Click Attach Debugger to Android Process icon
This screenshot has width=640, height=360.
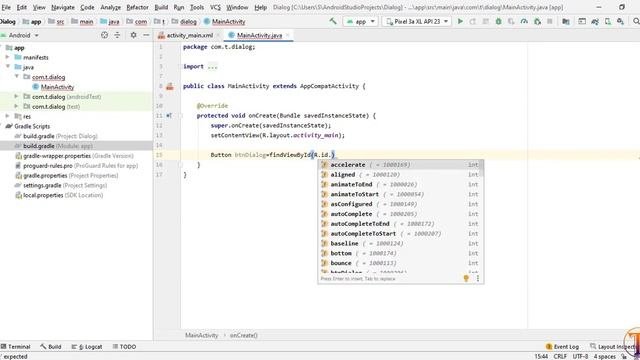(537, 21)
